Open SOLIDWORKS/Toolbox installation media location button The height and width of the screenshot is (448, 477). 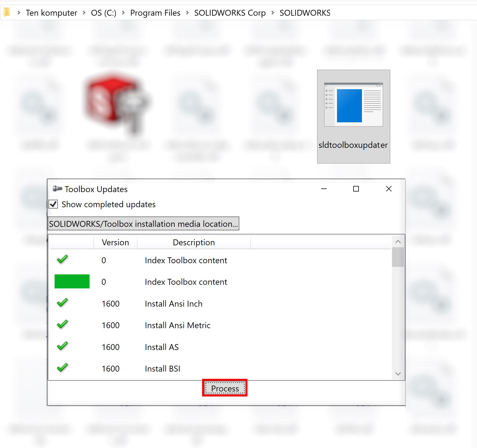143,224
